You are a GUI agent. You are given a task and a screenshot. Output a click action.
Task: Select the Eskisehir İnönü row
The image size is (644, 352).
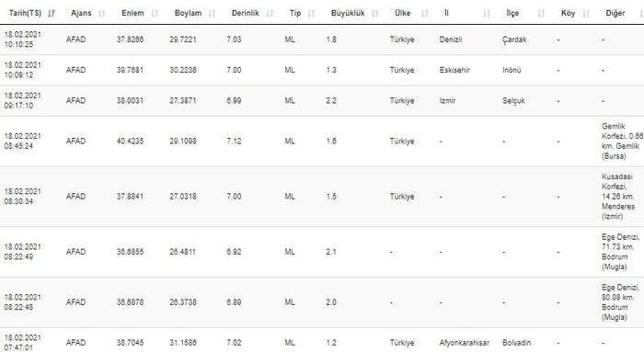tap(322, 70)
